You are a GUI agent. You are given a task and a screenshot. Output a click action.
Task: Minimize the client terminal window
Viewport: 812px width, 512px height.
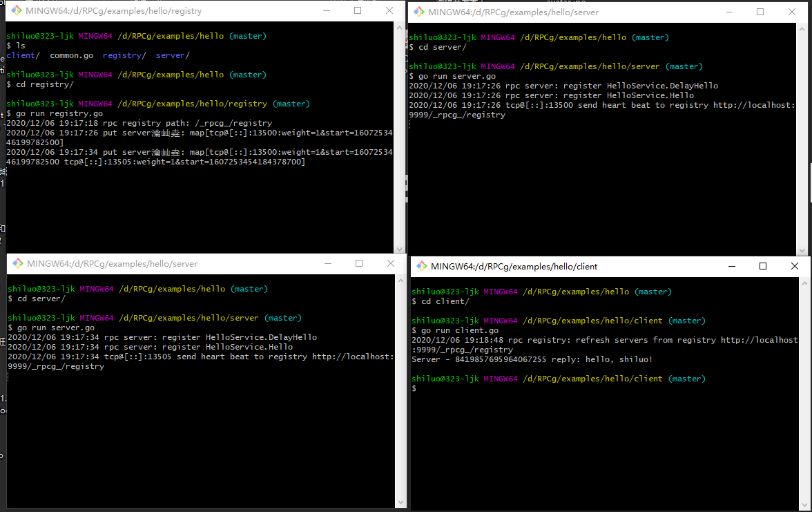point(732,267)
